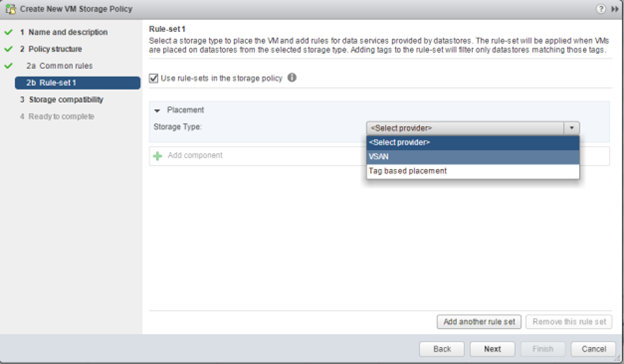This screenshot has height=364, width=624.
Task: Go to step 2b Rule-set 1
Action: [x=78, y=83]
